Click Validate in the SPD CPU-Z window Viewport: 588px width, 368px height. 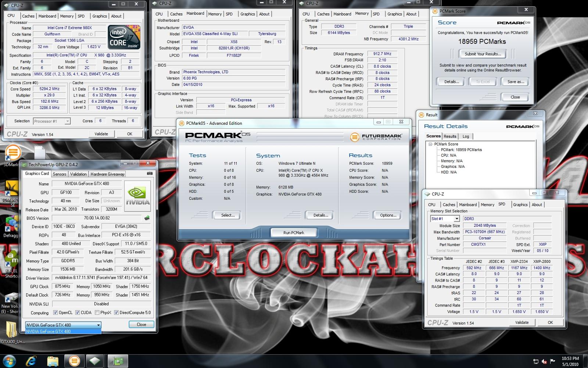click(x=522, y=322)
